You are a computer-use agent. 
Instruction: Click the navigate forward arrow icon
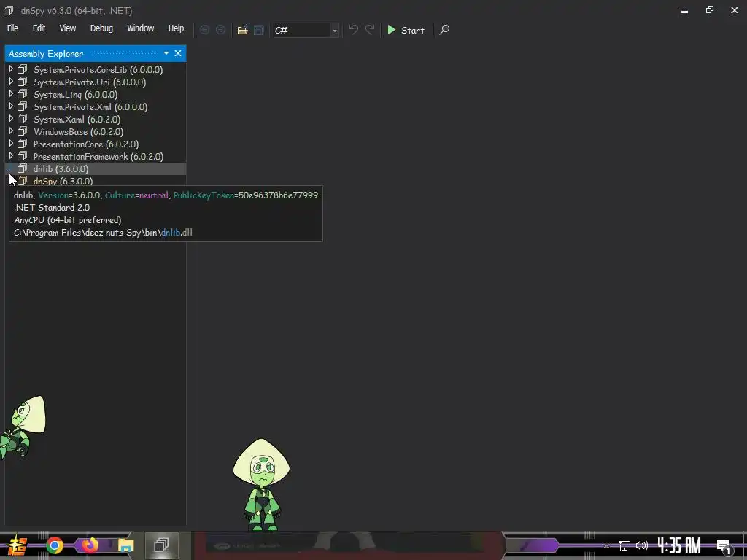[x=220, y=30]
